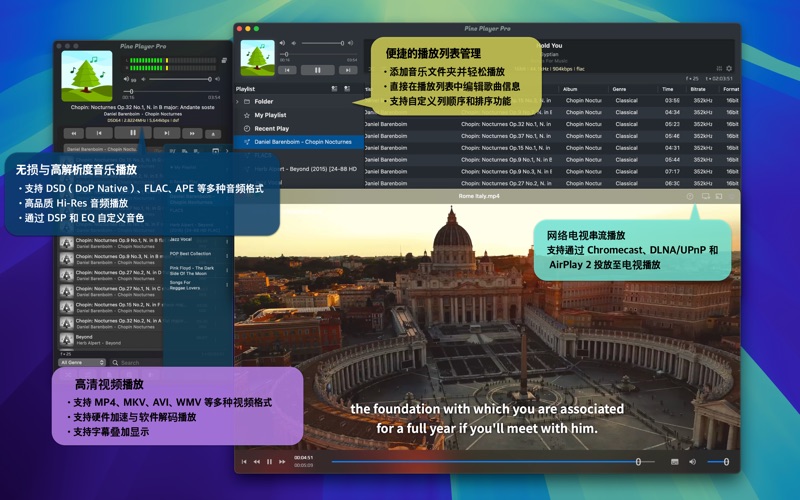Sort by the Bitrate column header
The image size is (800, 500).
pos(697,89)
